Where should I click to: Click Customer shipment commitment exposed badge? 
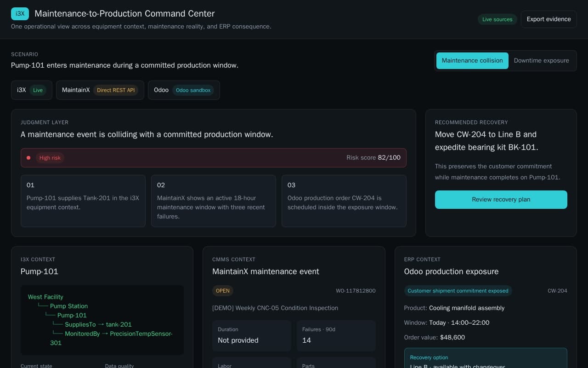point(458,291)
